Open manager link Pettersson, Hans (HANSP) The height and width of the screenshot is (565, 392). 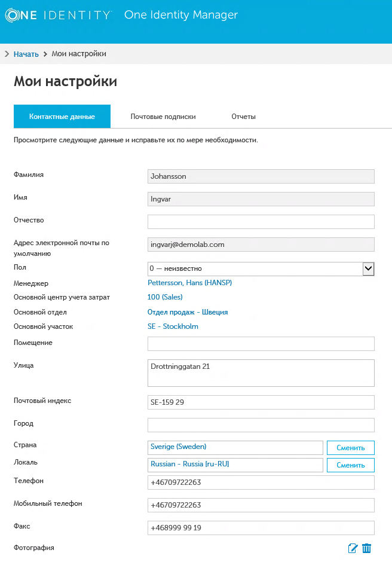point(189,283)
